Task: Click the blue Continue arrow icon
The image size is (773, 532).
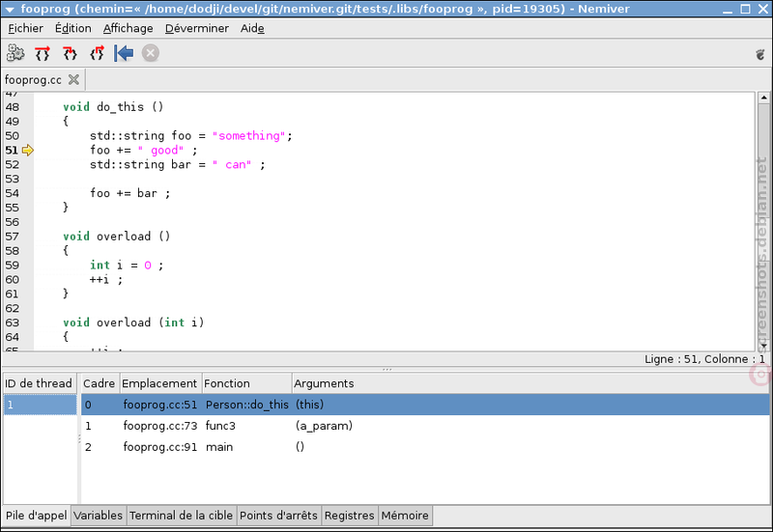Action: click(x=124, y=53)
